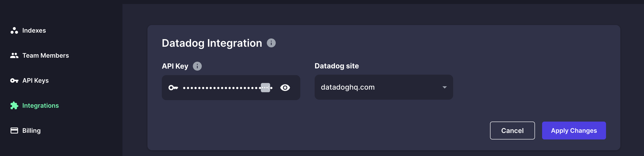Navigate to API Keys in the sidebar

coord(36,80)
